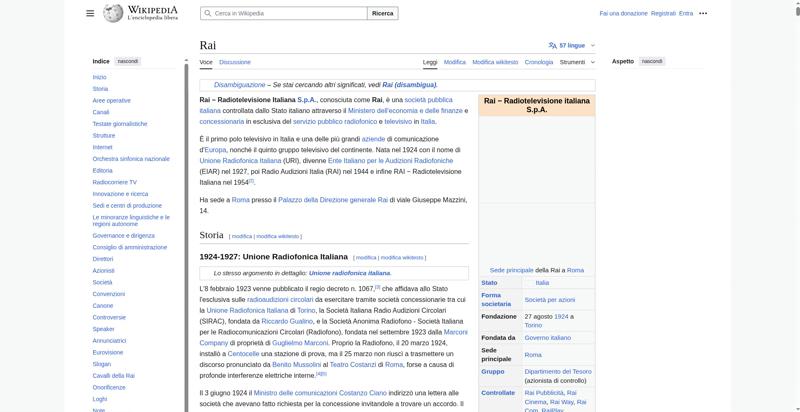Focus the Cerca in Wikipedia search field
The image size is (800, 412).
284,13
